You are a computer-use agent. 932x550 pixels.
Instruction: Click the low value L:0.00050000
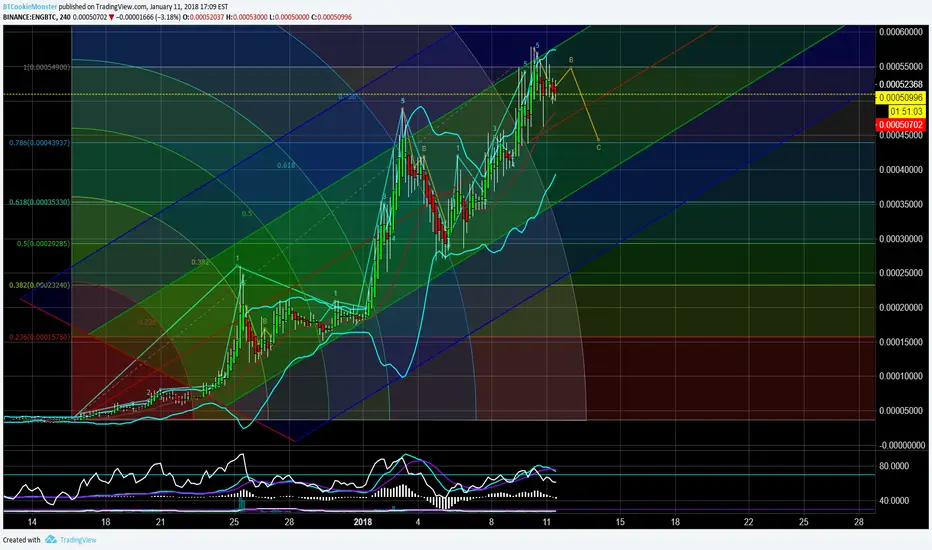(x=289, y=17)
